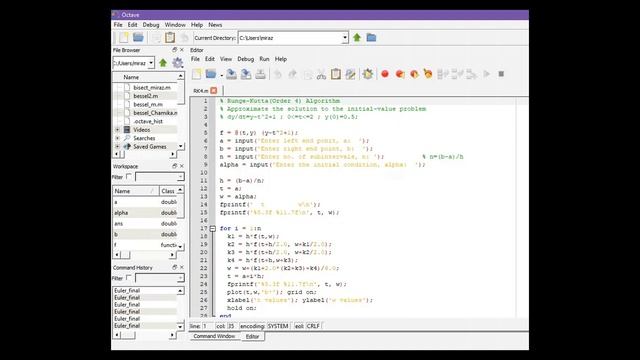This screenshot has height=360, width=640.
Task: Select bisect_miraz.m file
Action: 152,87
